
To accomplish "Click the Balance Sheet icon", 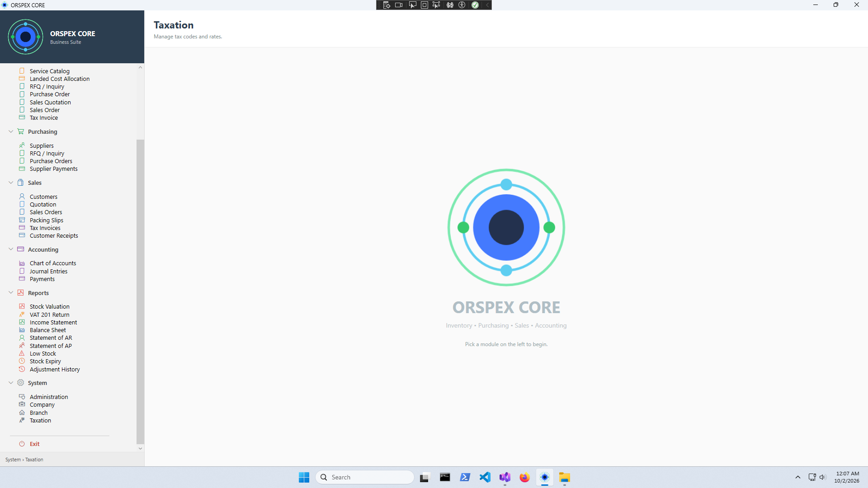I will tap(22, 330).
